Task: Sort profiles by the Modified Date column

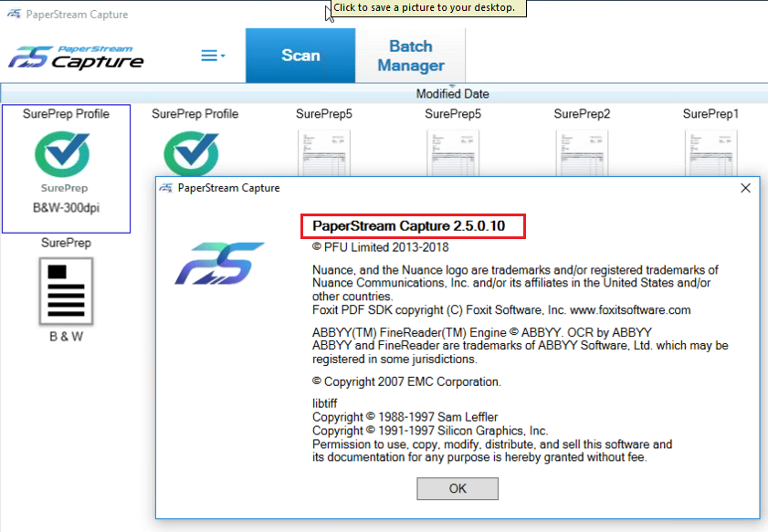Action: [451, 94]
